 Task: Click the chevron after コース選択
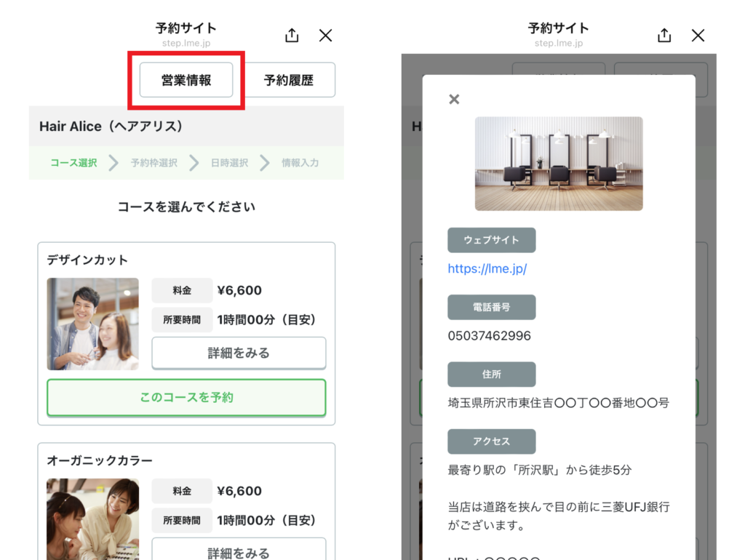coord(113,163)
